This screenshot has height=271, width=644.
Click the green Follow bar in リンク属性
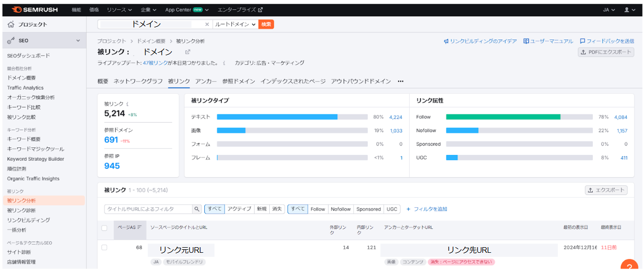click(503, 117)
